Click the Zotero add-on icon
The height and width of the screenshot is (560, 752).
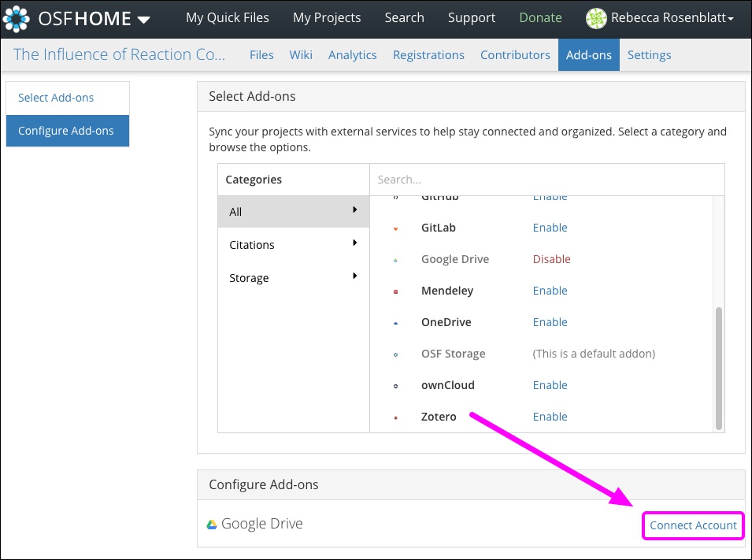tap(395, 418)
